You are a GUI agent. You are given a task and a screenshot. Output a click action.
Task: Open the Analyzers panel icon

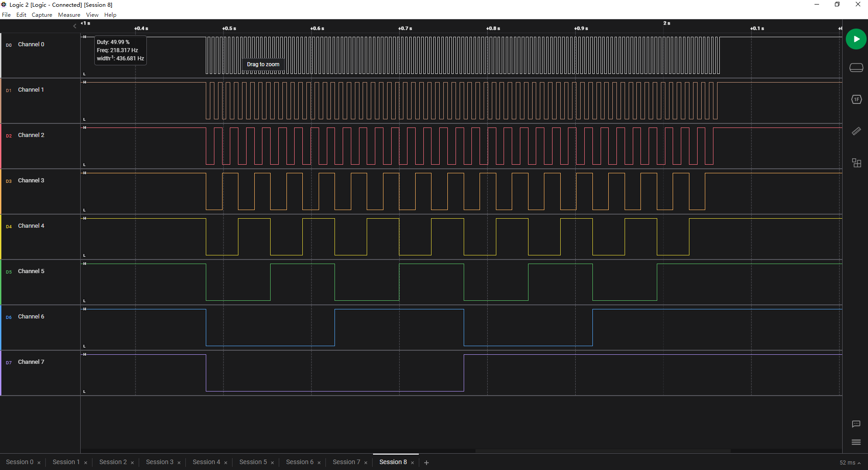coord(856,99)
